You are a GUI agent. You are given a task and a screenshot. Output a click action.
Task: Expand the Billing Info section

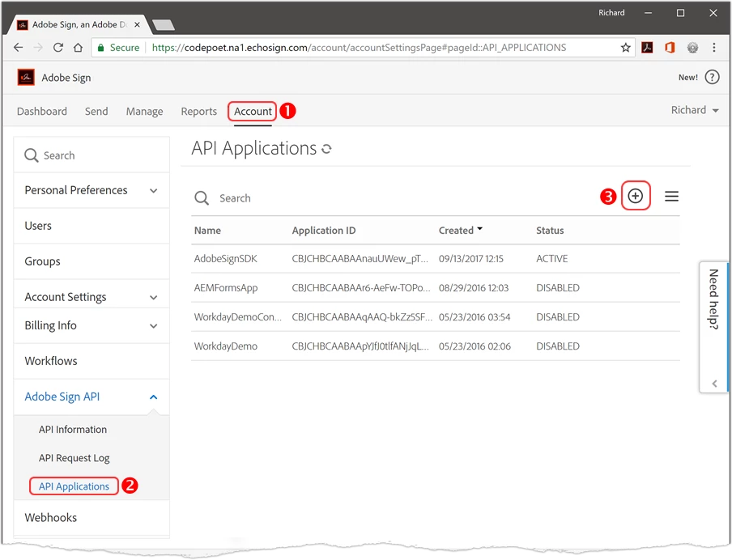(91, 326)
